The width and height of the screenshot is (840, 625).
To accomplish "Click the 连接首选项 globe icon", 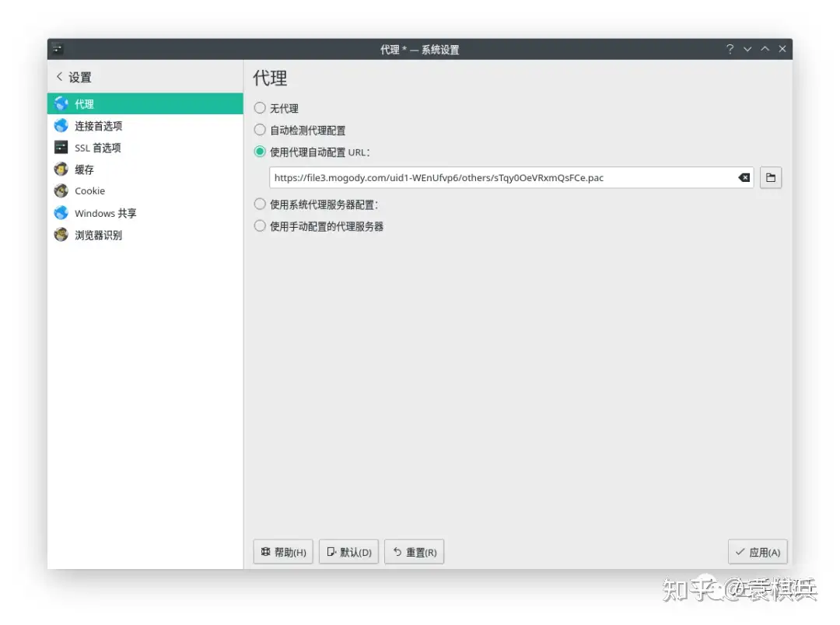I will pos(61,125).
